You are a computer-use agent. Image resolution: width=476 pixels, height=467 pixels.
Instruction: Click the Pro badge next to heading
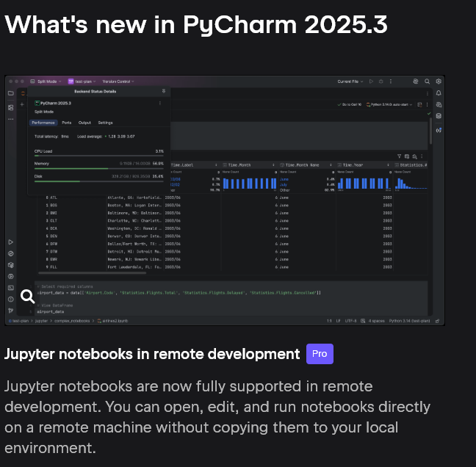click(x=320, y=354)
